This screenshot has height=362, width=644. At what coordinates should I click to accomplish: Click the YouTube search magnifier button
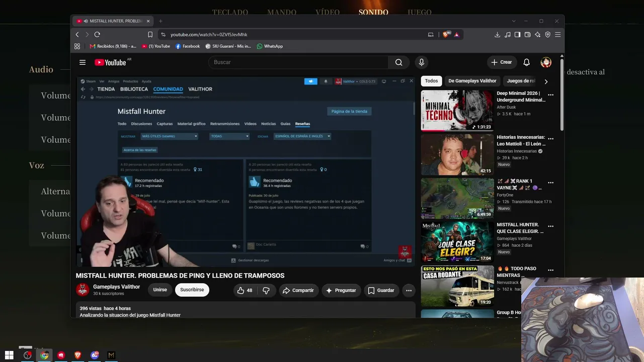click(x=399, y=62)
